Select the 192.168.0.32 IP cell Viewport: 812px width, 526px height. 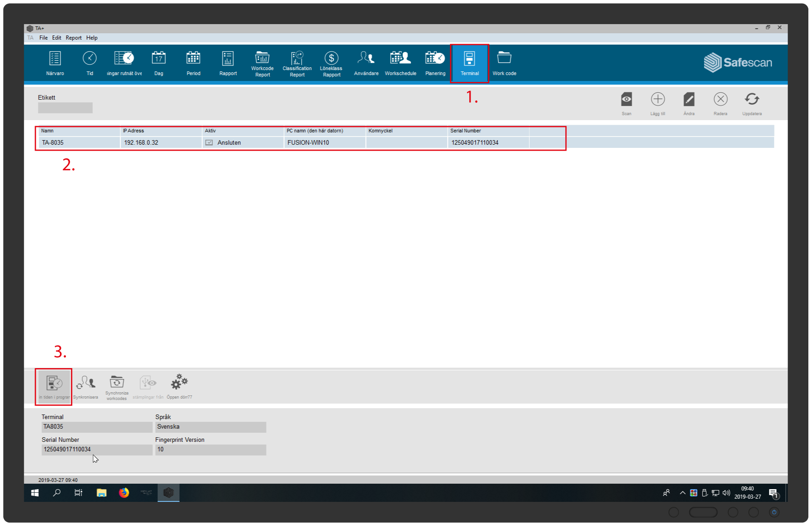[x=161, y=142]
